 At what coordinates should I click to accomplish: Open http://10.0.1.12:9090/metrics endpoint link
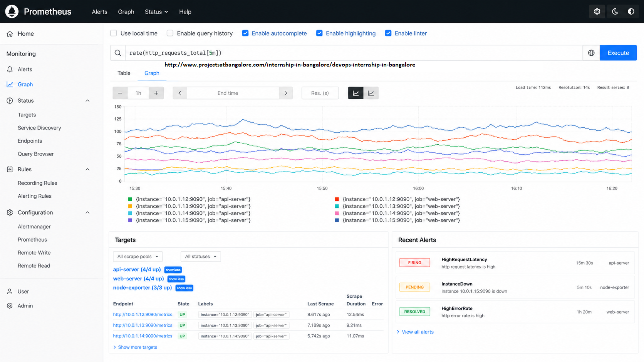coord(143,315)
